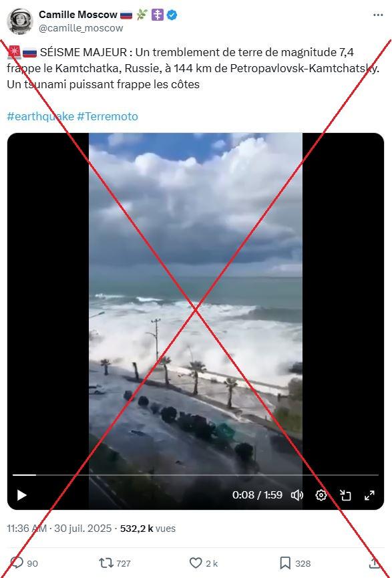392x578 pixels.
Task: Open the three-dot more options menu
Action: 378,15
